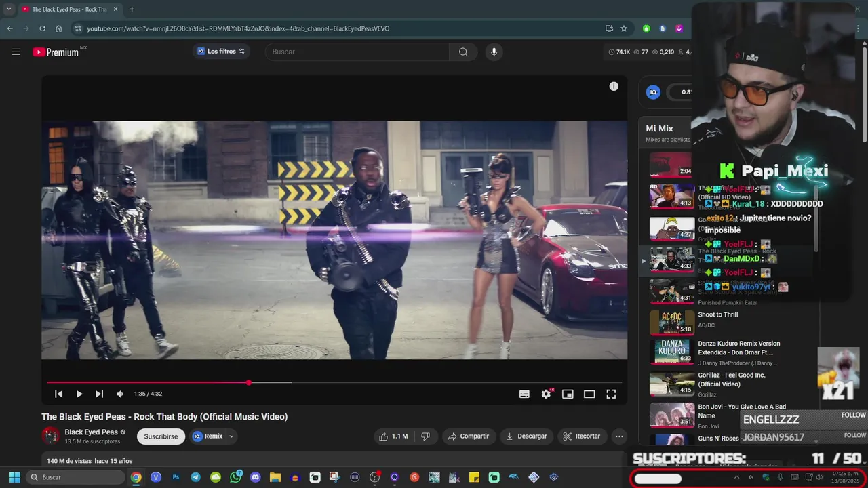This screenshot has width=868, height=488.
Task: Expand the Remix dropdown chevron
Action: tap(231, 436)
